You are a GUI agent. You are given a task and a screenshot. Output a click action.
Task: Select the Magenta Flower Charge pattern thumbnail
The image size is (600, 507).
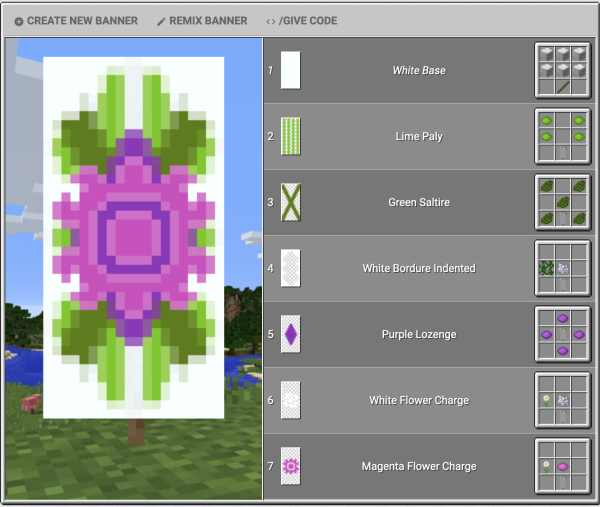(x=291, y=467)
